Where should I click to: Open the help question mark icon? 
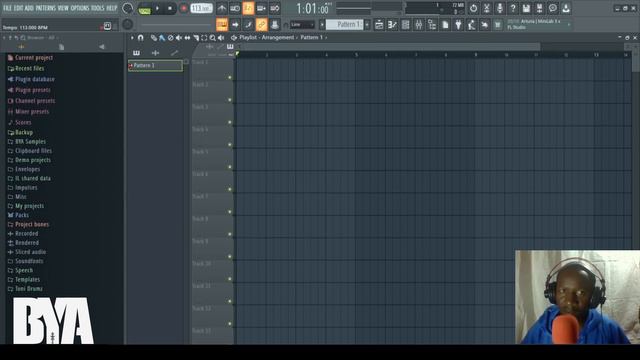[513, 8]
